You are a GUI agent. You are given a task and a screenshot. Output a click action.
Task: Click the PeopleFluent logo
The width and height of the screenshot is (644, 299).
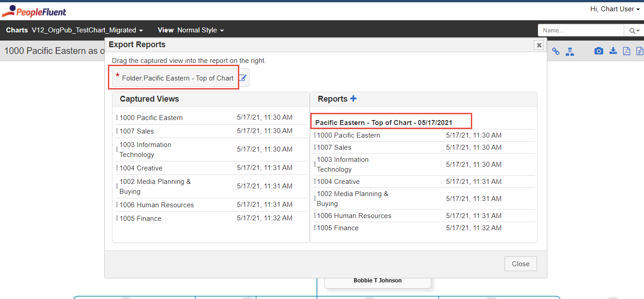(x=34, y=10)
